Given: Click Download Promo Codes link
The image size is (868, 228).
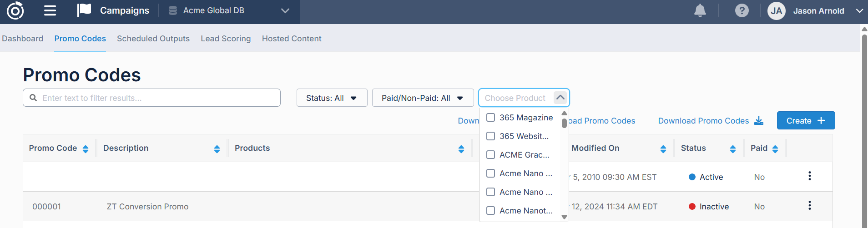Looking at the screenshot, I should tap(710, 121).
